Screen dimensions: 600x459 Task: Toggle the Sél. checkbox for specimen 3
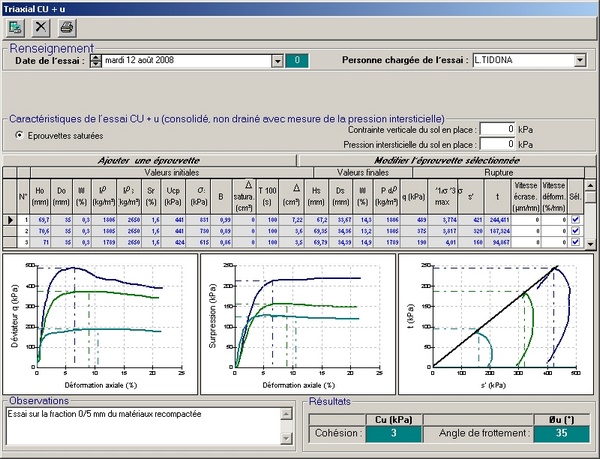point(575,241)
